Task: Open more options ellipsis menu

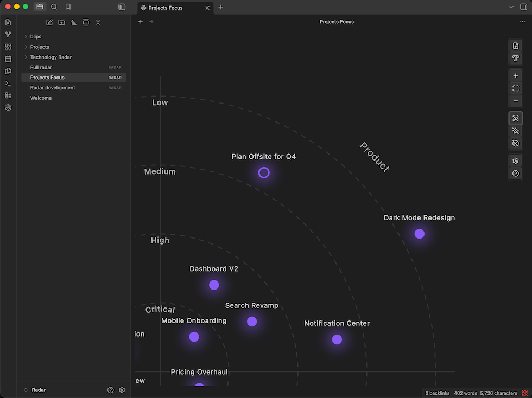Action: [x=522, y=22]
